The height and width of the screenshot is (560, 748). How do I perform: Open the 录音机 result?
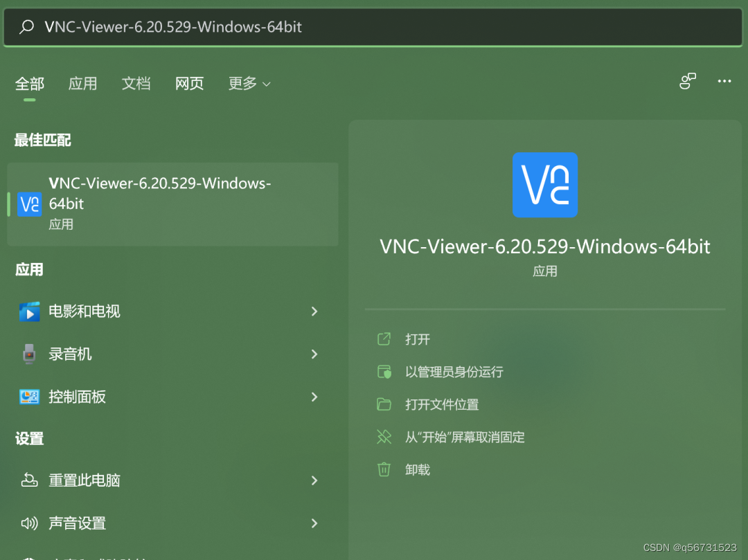172,354
